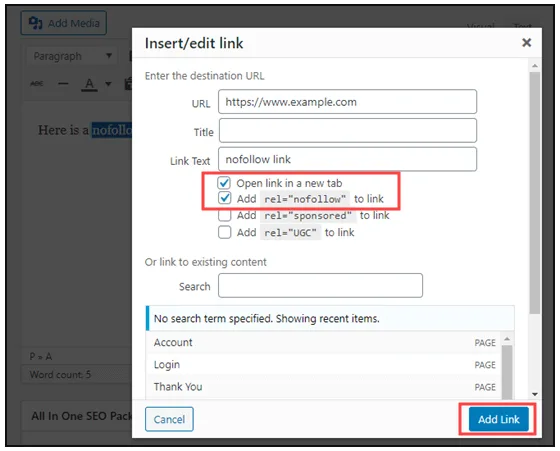This screenshot has width=560, height=451.
Task: Close the Insert/edit link dialog
Action: click(526, 43)
